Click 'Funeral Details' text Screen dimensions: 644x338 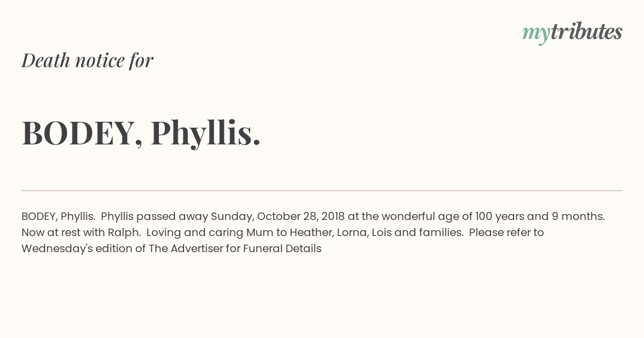[x=282, y=249]
